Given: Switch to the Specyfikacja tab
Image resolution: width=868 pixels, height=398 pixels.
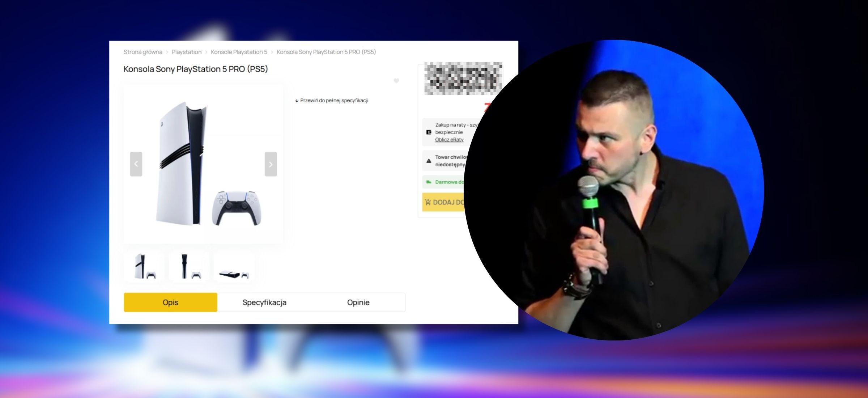Looking at the screenshot, I should point(264,302).
